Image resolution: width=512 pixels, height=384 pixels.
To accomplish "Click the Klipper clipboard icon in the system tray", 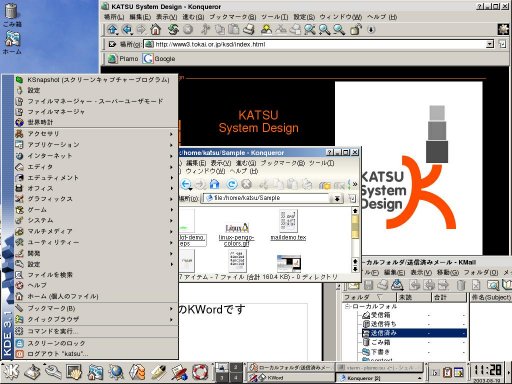I will pyautogui.click(x=447, y=372).
